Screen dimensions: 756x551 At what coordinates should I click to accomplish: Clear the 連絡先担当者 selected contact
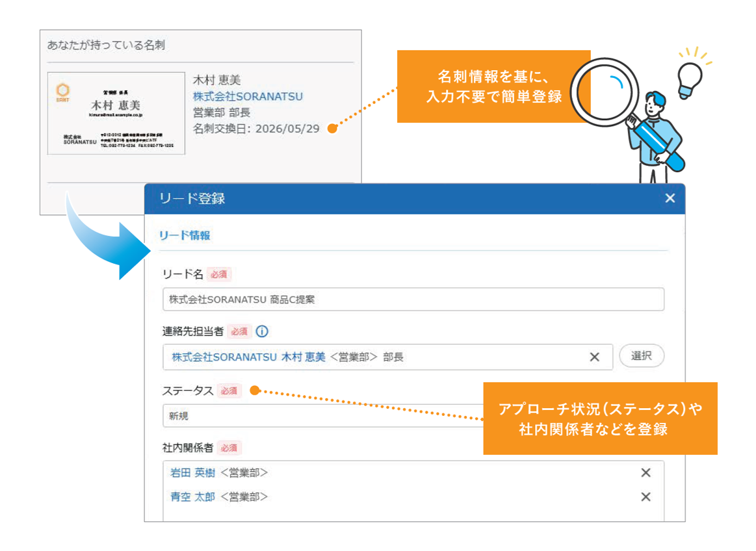pyautogui.click(x=595, y=357)
